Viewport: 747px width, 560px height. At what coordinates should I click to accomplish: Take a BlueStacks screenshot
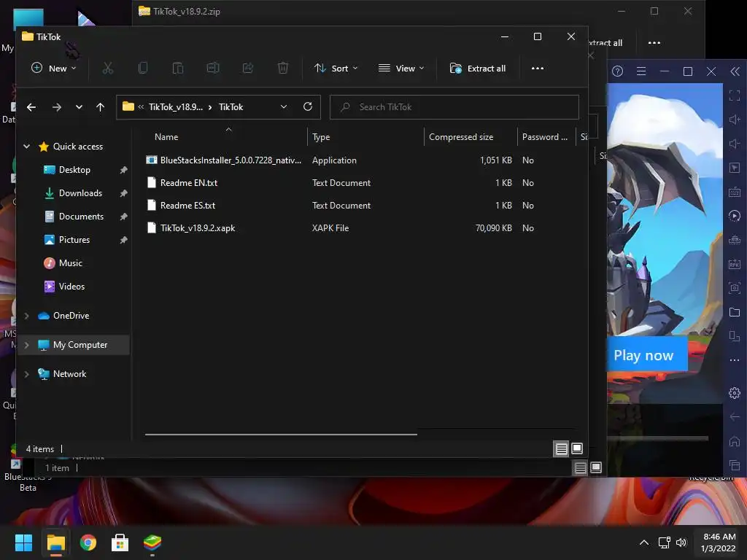(x=735, y=287)
